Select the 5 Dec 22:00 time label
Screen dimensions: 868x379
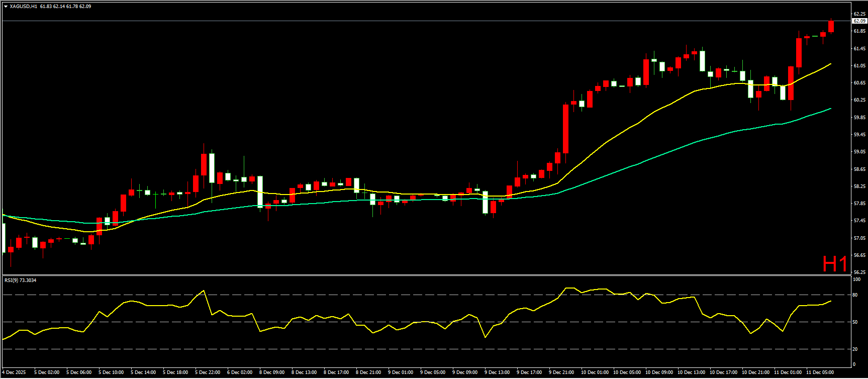(x=208, y=372)
